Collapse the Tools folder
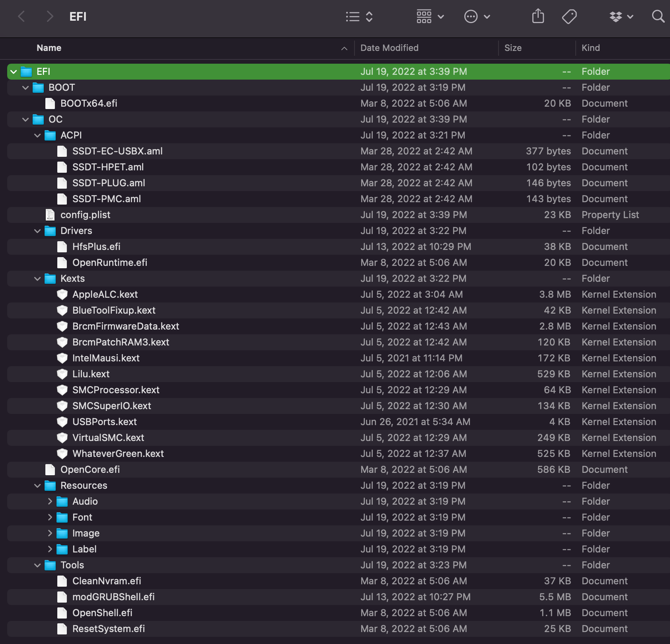This screenshot has width=670, height=644. point(38,565)
